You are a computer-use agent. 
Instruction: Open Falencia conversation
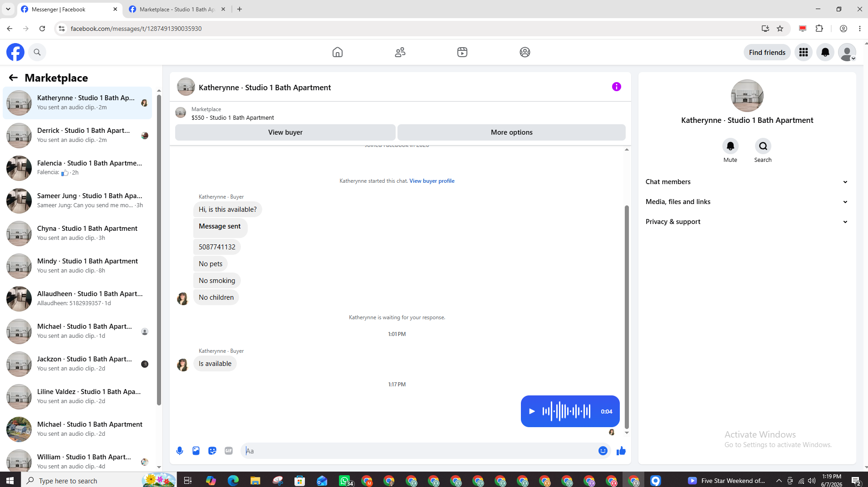pos(77,168)
